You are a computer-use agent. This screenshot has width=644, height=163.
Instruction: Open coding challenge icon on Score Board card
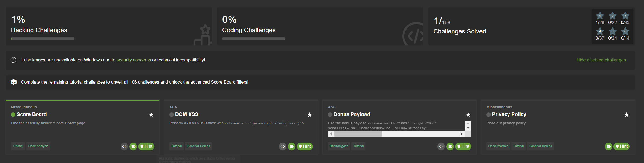(x=124, y=146)
